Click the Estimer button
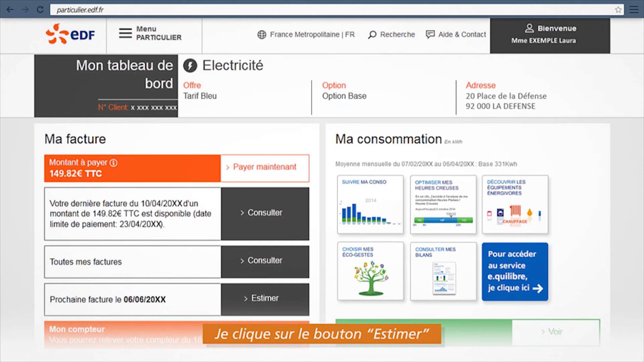This screenshot has width=644, height=362. point(265,299)
